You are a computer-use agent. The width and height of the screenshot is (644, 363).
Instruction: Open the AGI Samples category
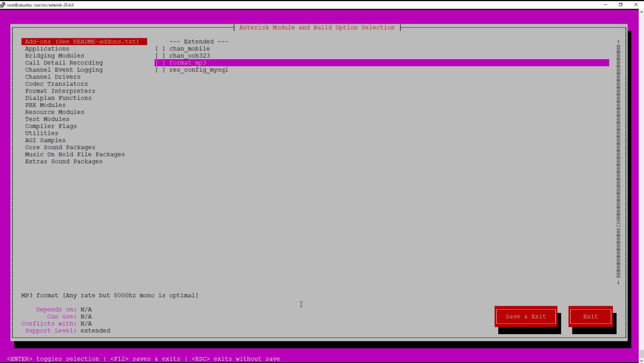[45, 140]
